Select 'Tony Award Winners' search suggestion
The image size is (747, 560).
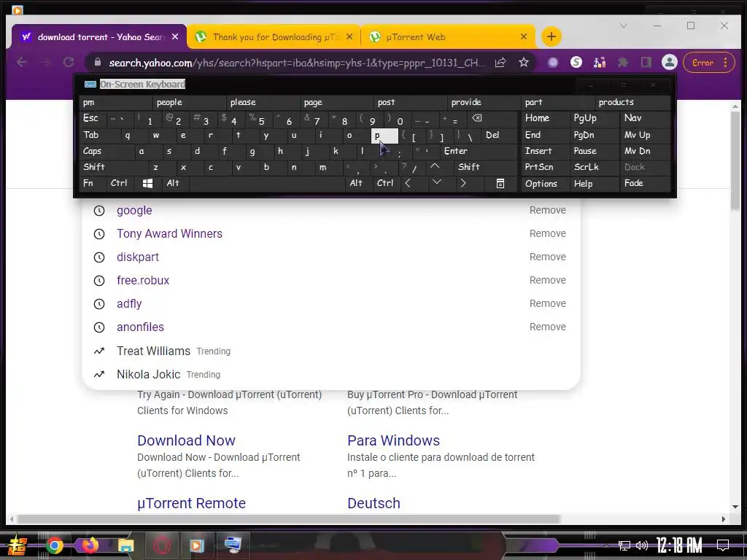169,234
